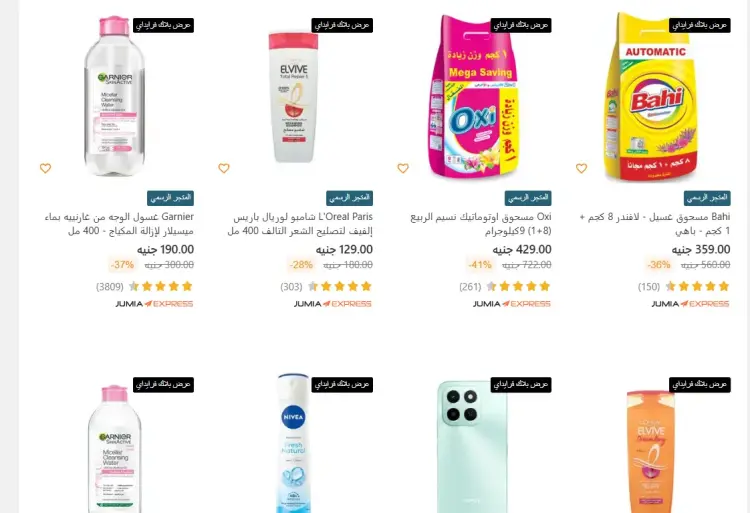This screenshot has height=513, width=750.
Task: Add Garnier micellar water to wishlist
Action: [45, 168]
